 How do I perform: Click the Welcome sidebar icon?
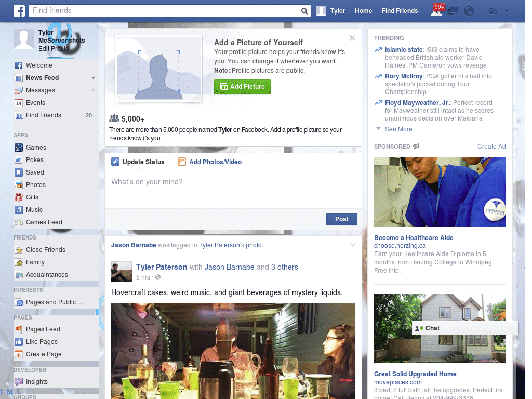[19, 65]
